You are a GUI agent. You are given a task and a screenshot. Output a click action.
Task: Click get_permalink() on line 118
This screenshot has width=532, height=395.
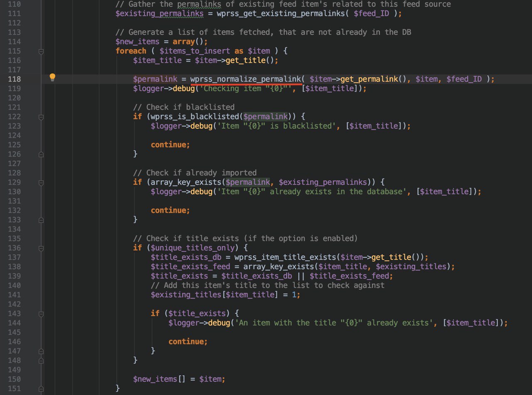372,79
